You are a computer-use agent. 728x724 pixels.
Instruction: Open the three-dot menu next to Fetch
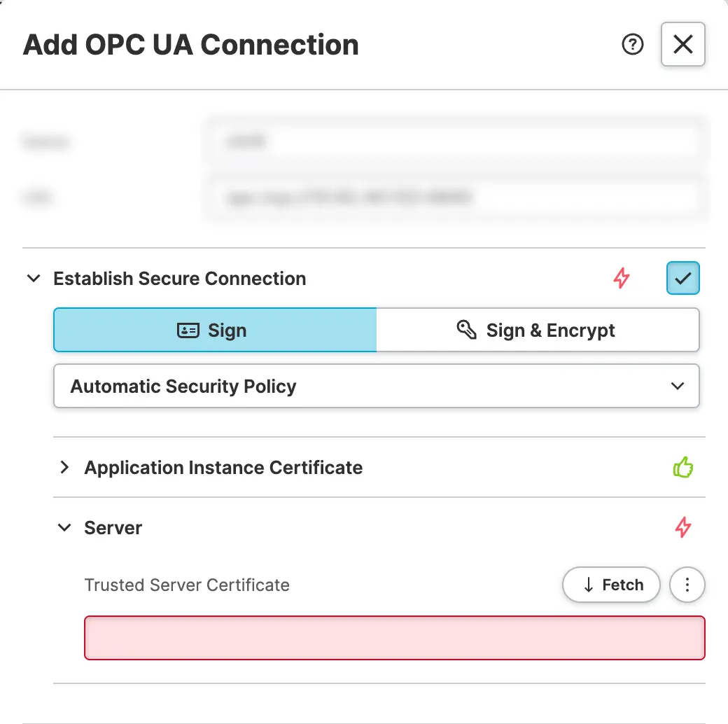point(687,585)
